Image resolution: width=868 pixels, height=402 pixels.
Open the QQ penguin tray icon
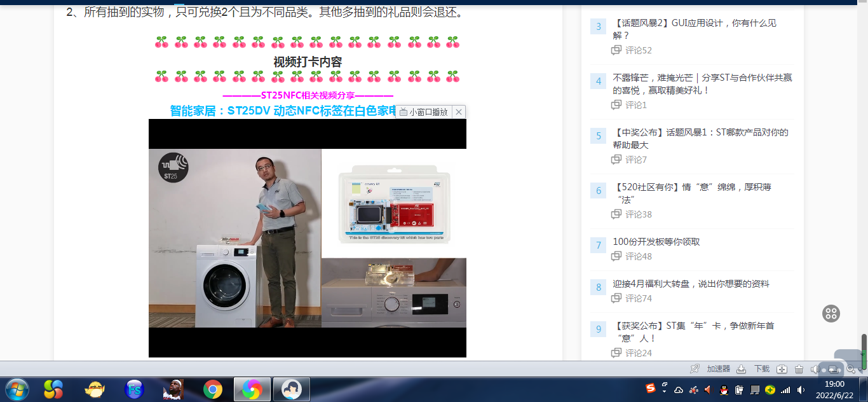(724, 390)
